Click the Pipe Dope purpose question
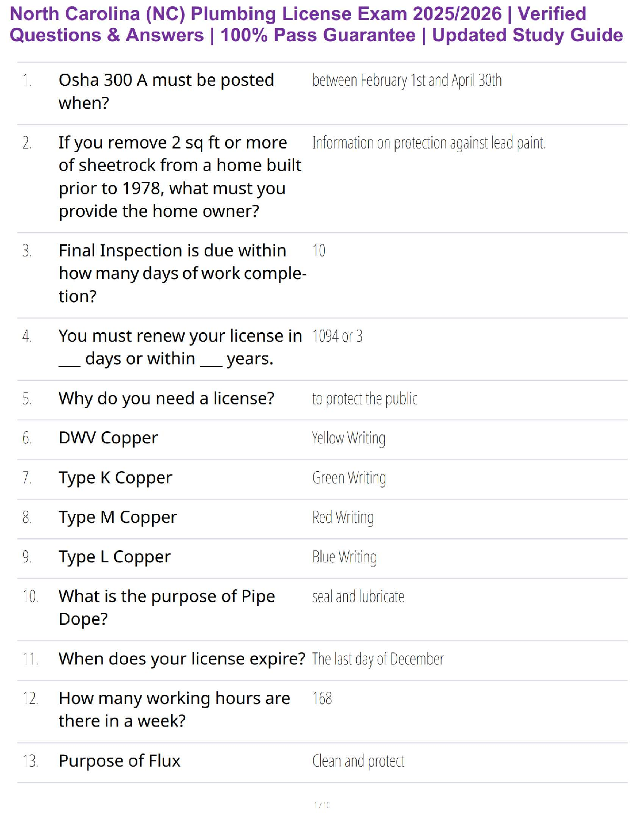Image resolution: width=644 pixels, height=834 pixels. (x=166, y=608)
